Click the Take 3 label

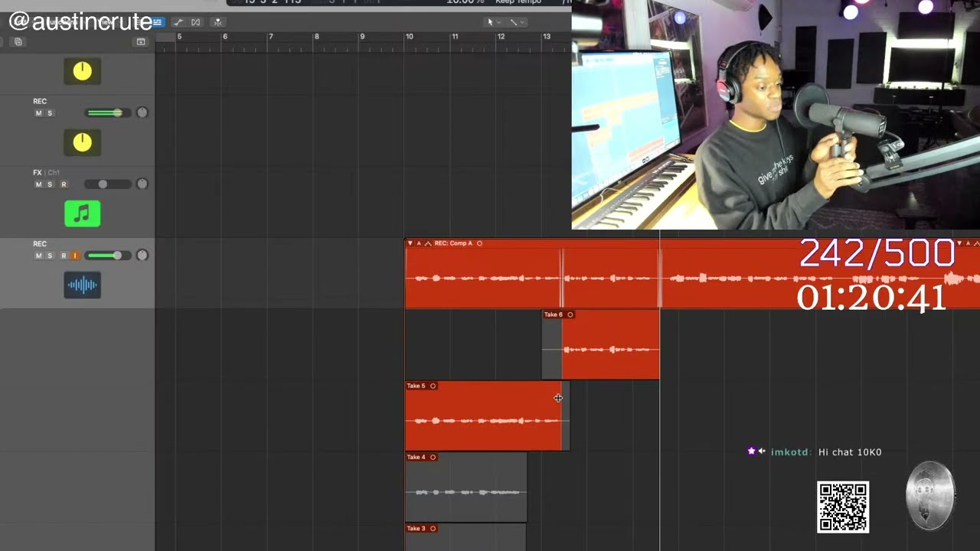(x=416, y=528)
